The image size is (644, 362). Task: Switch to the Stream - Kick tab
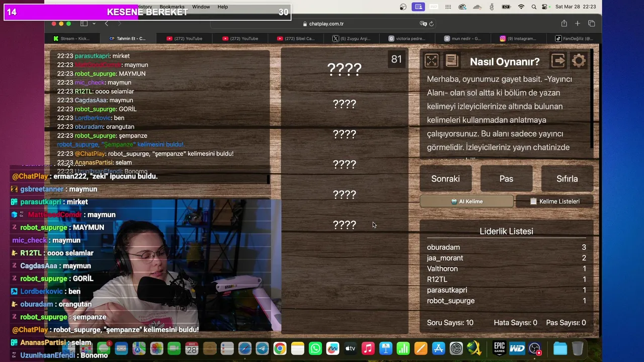(x=72, y=38)
